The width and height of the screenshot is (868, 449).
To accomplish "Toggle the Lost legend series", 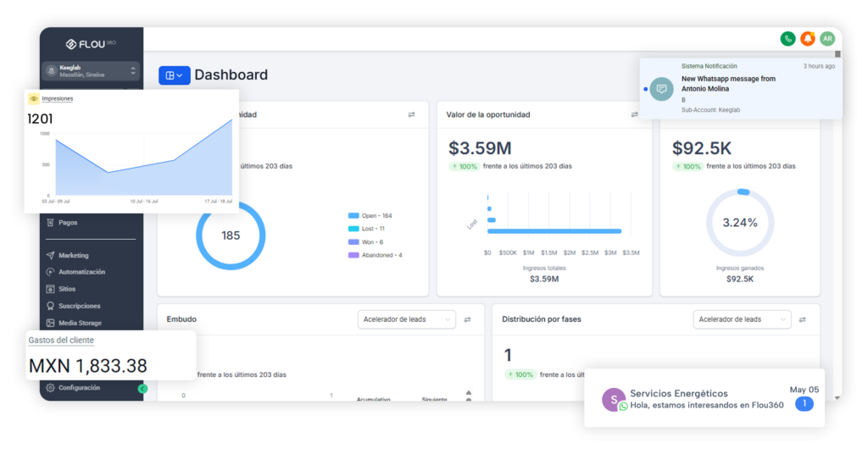I will click(368, 229).
